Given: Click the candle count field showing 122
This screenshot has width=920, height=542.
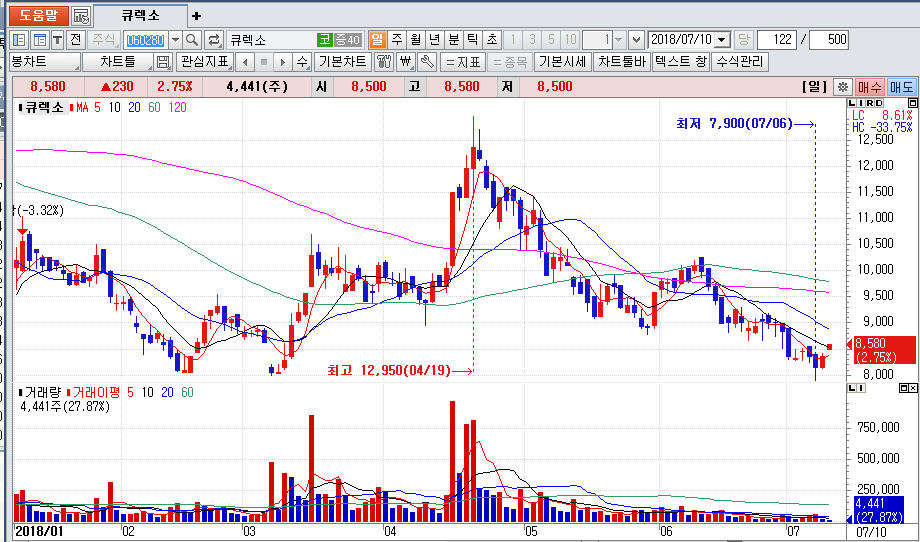Looking at the screenshot, I should 777,40.
